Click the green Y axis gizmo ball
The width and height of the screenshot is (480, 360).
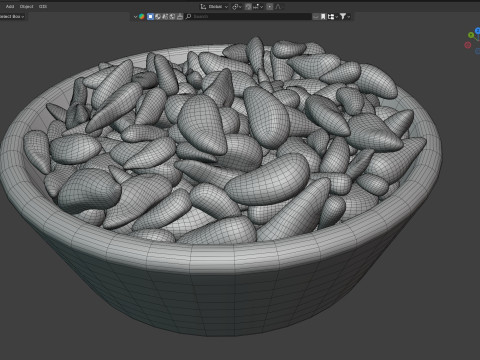click(x=471, y=35)
